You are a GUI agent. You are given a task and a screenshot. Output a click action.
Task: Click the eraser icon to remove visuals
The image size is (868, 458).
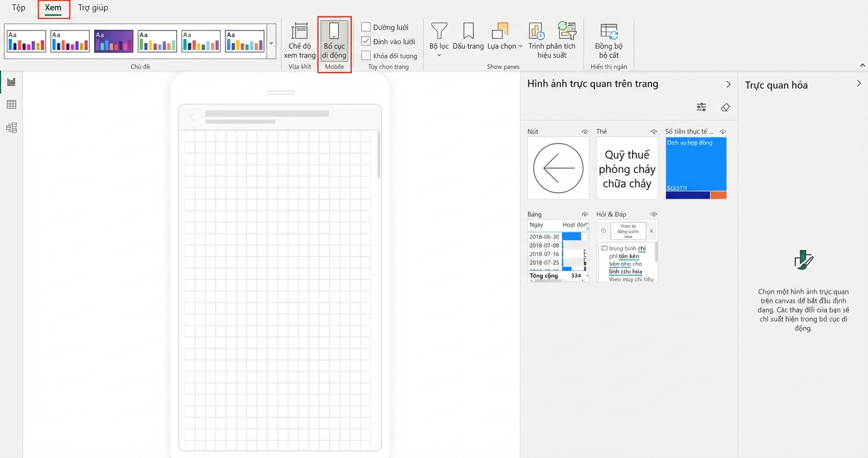pos(725,107)
